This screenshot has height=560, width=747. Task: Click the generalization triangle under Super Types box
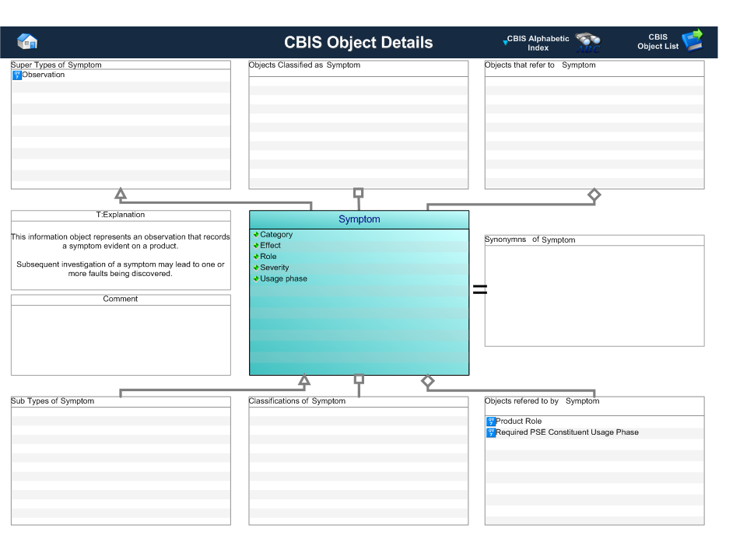point(121,194)
